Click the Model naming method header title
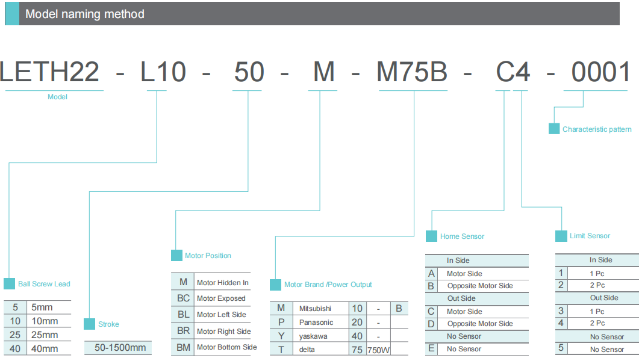Screen dimensions: 639x364 point(85,14)
